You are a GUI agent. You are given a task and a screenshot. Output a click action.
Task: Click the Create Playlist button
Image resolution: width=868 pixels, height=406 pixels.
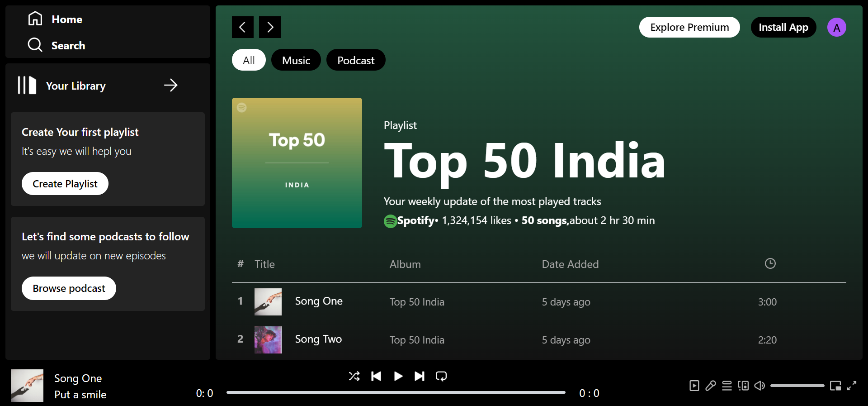[65, 184]
